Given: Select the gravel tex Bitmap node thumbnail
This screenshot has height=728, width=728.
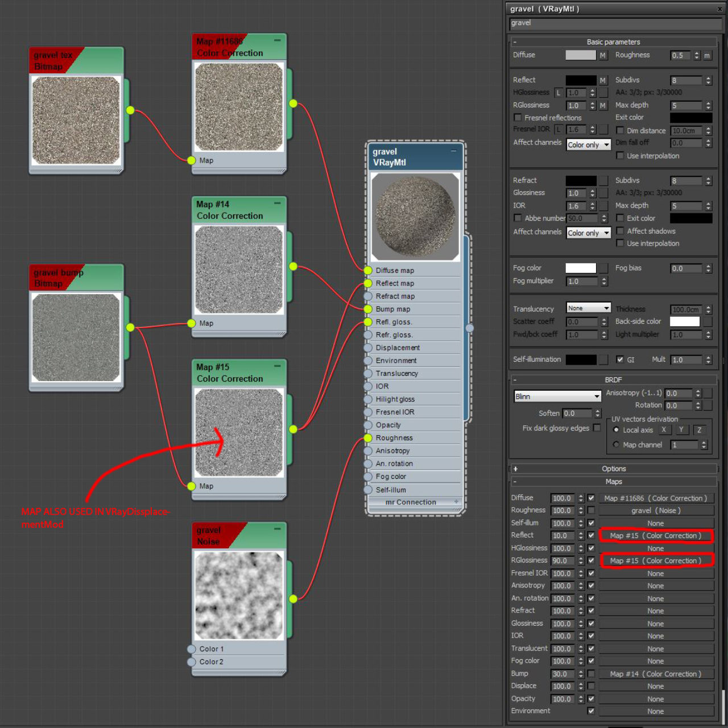Looking at the screenshot, I should point(76,121).
